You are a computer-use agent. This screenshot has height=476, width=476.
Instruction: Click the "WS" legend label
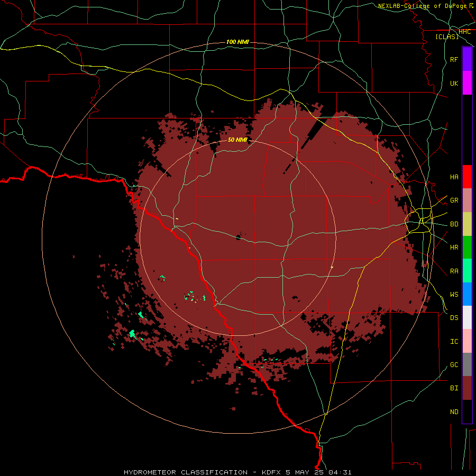[x=454, y=294]
